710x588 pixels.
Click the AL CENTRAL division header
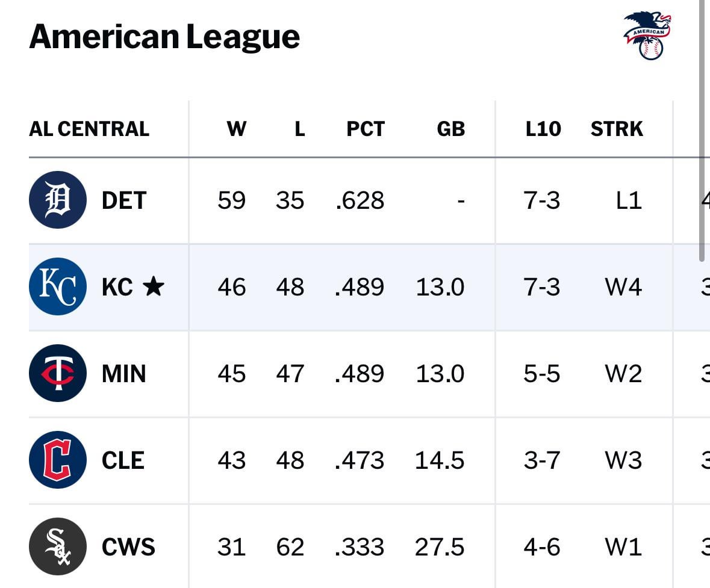(89, 129)
